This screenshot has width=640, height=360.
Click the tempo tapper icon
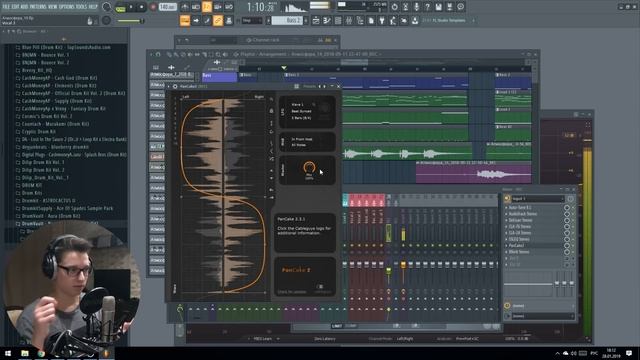coord(393,20)
